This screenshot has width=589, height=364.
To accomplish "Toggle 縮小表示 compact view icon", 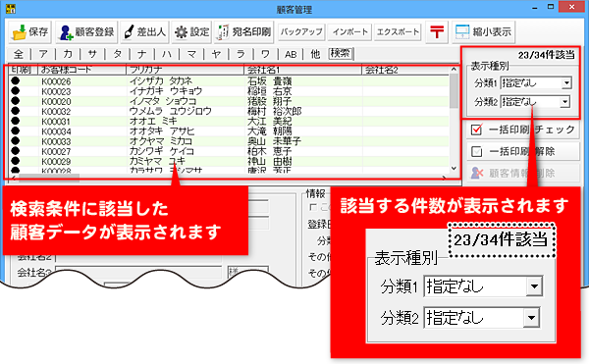I will [462, 32].
